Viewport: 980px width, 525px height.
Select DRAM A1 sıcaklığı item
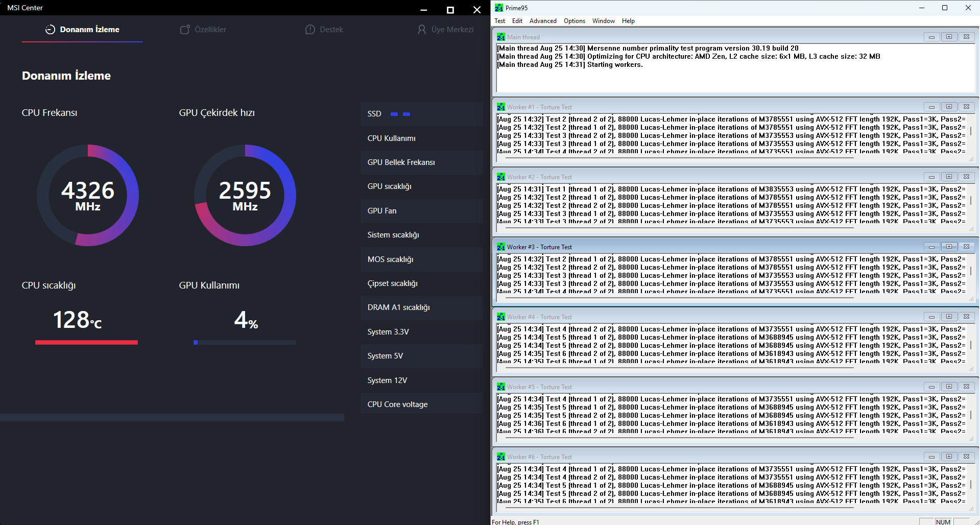tap(421, 307)
